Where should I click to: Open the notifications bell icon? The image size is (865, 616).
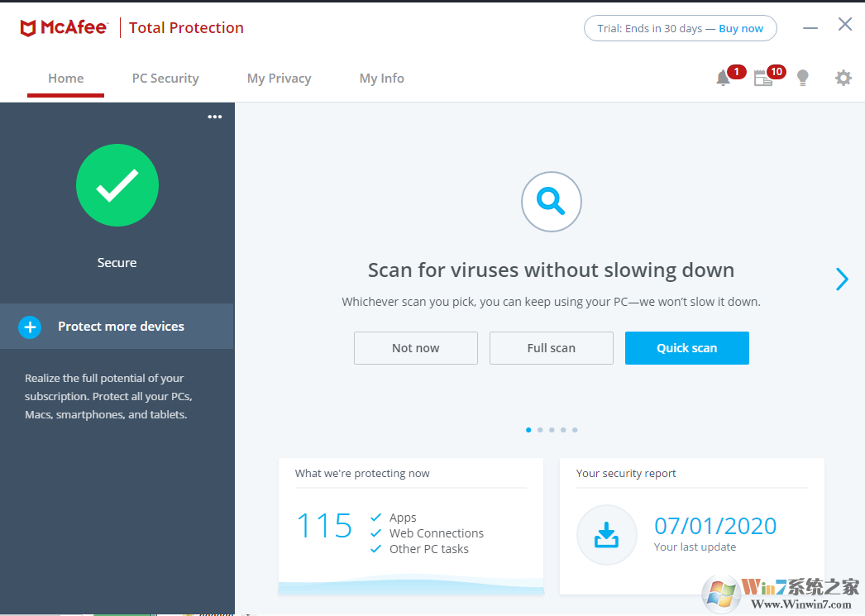[x=724, y=79]
